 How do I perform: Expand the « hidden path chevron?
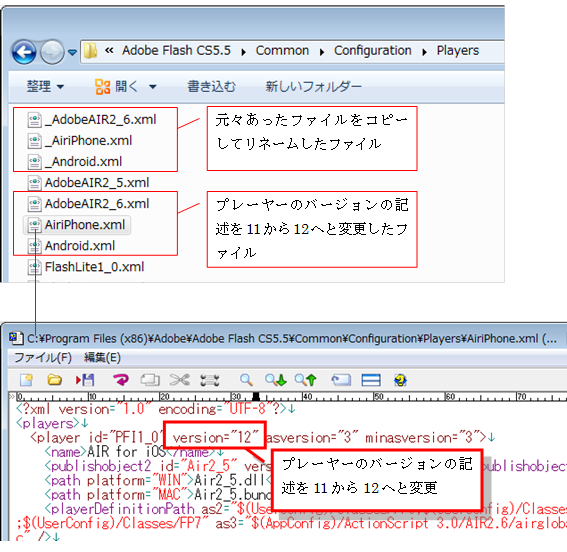click(109, 51)
